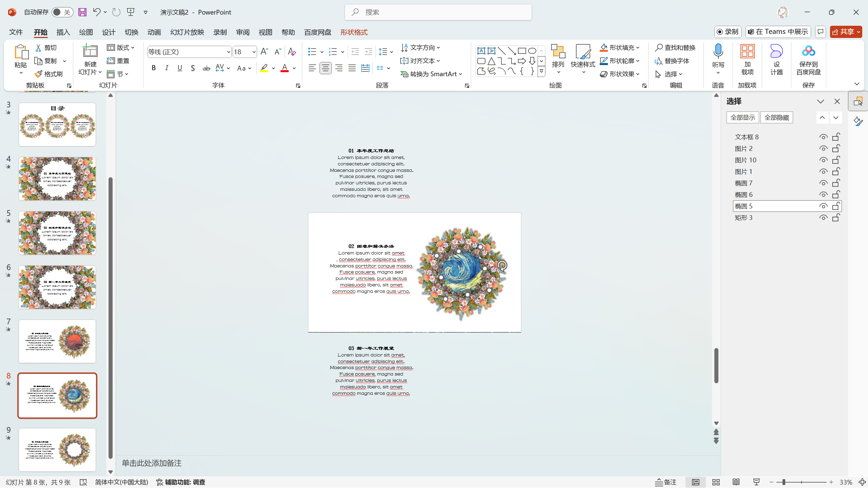Click Increase Font Size icon
Screen dimensions: 868x488
[264, 52]
